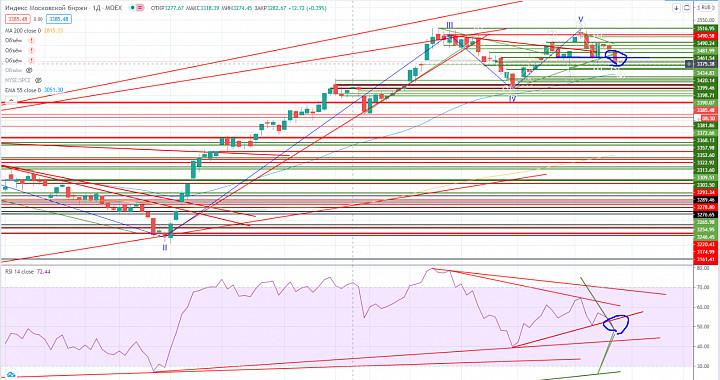This screenshot has width=720, height=380.
Task: Show the hidden Объём indicator via eye icon
Action: point(29,71)
